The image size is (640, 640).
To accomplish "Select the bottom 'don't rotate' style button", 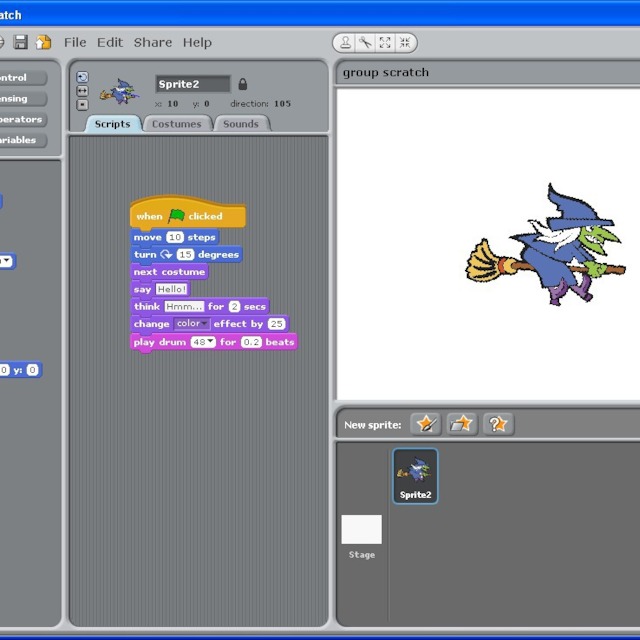I will tap(82, 103).
